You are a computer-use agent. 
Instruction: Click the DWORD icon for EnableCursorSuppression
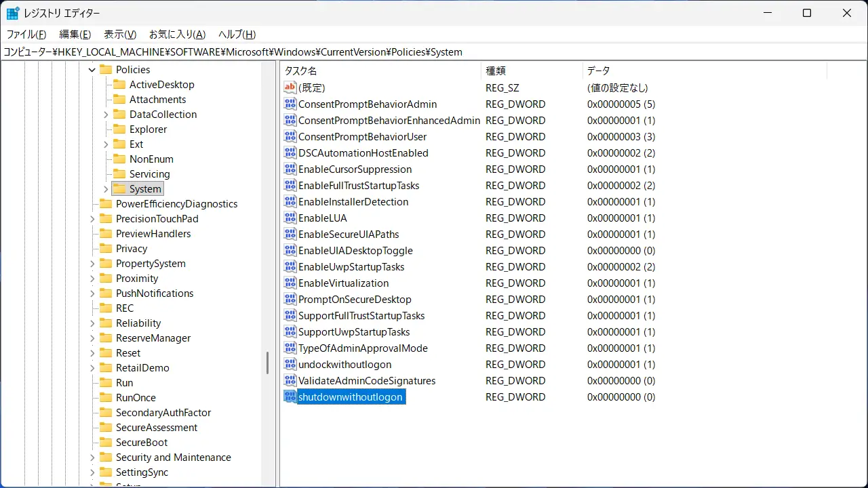pyautogui.click(x=290, y=169)
